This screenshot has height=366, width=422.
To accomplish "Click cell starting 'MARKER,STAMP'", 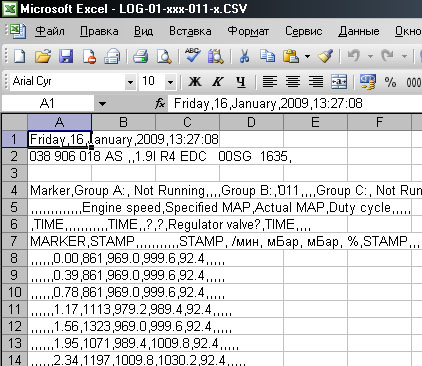I will 59,241.
